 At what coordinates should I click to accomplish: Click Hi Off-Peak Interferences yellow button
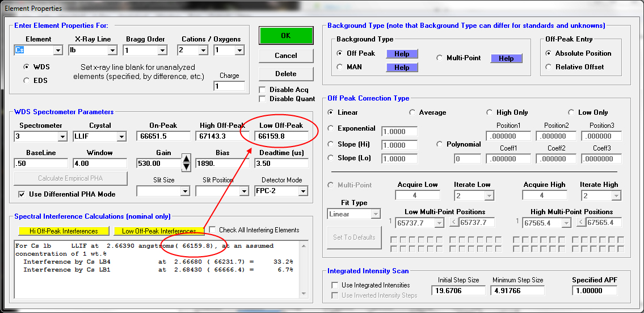coord(63,231)
